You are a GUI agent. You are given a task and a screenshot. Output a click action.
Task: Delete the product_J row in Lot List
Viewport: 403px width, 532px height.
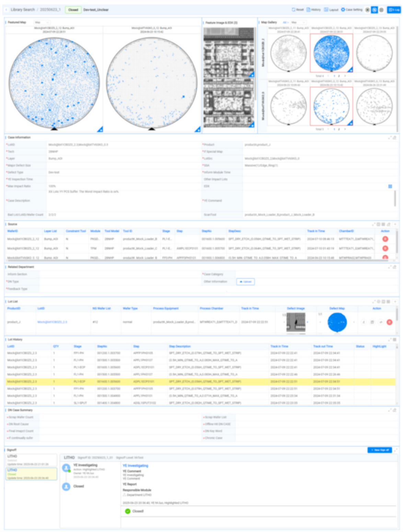click(389, 322)
